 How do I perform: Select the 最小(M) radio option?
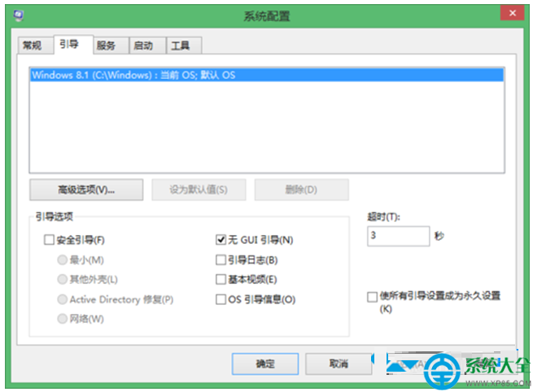62,260
